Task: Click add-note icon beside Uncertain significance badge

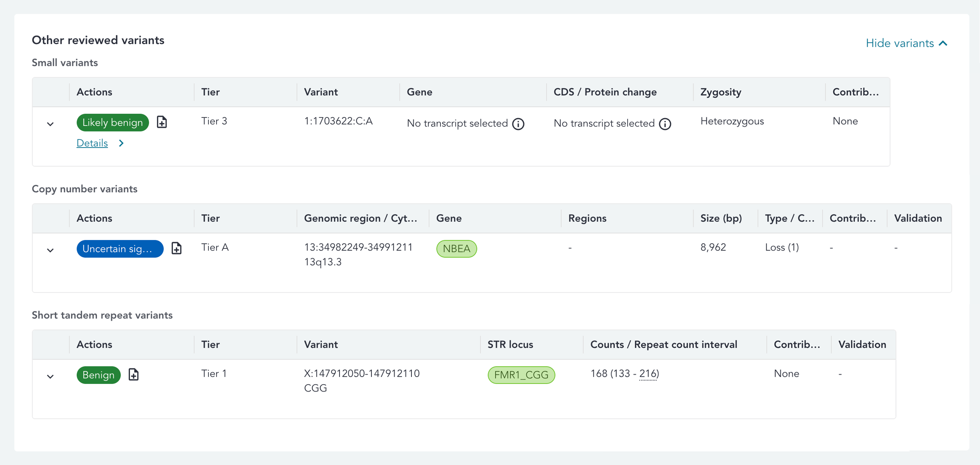Action: point(176,248)
